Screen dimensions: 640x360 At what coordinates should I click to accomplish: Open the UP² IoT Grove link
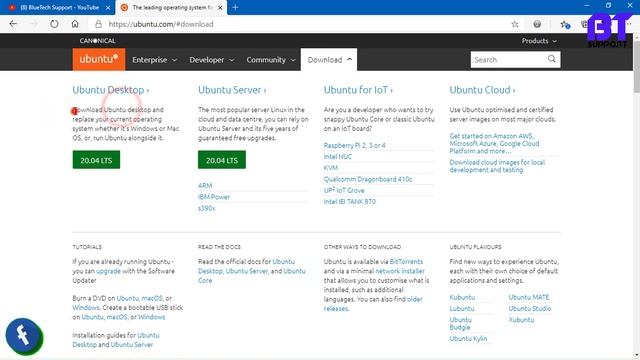(x=344, y=190)
